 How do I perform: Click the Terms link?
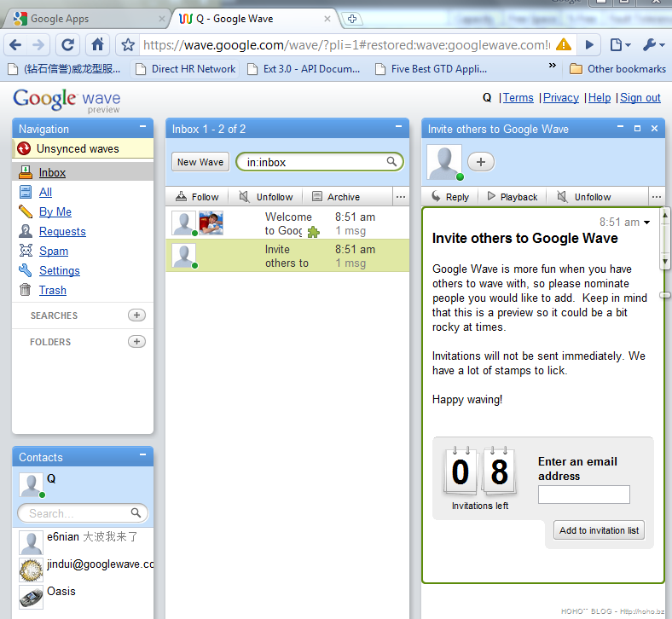coord(518,98)
